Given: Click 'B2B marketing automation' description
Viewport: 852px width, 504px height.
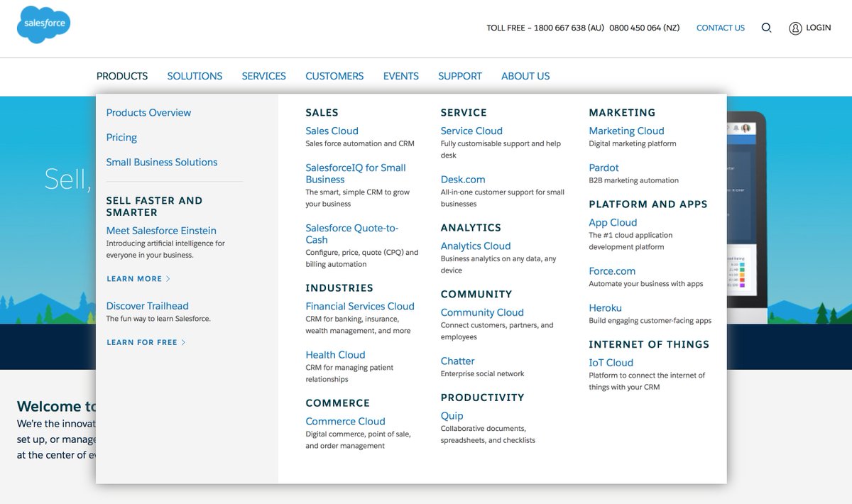Looking at the screenshot, I should [x=633, y=180].
